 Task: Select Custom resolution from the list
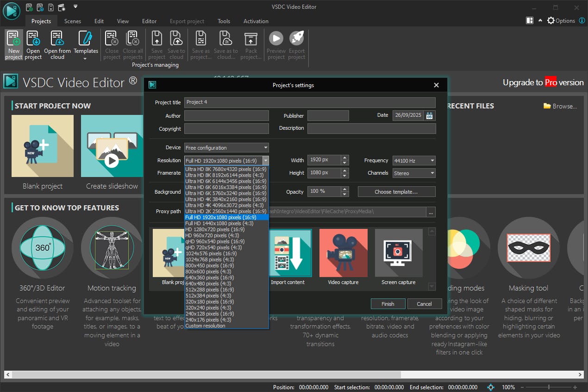coord(206,326)
